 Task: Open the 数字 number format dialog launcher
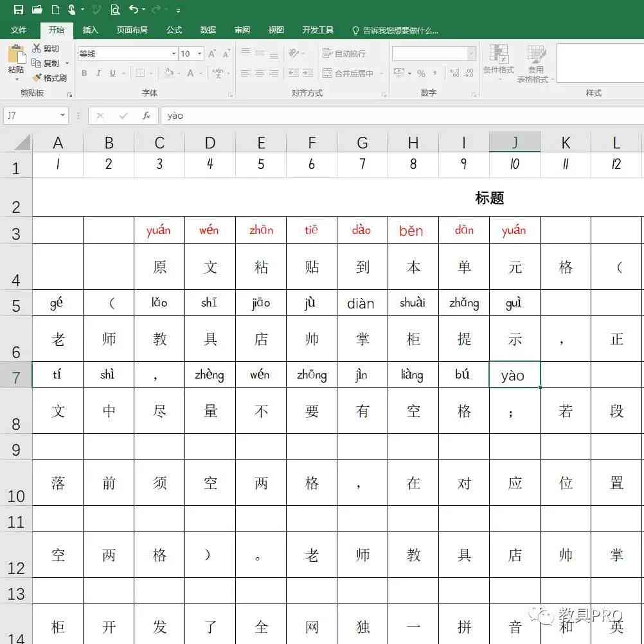pos(474,94)
